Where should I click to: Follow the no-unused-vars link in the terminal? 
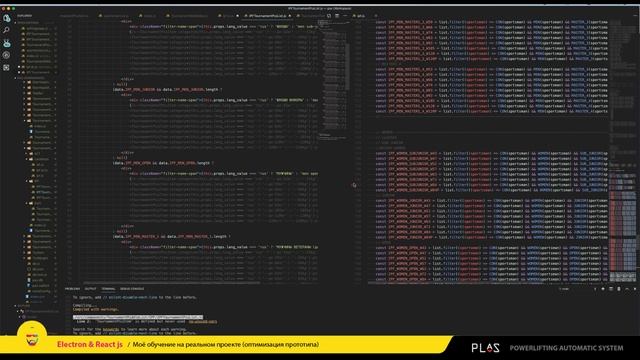[203, 322]
